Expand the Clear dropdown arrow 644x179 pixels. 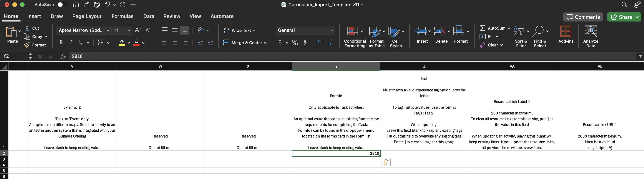(502, 45)
